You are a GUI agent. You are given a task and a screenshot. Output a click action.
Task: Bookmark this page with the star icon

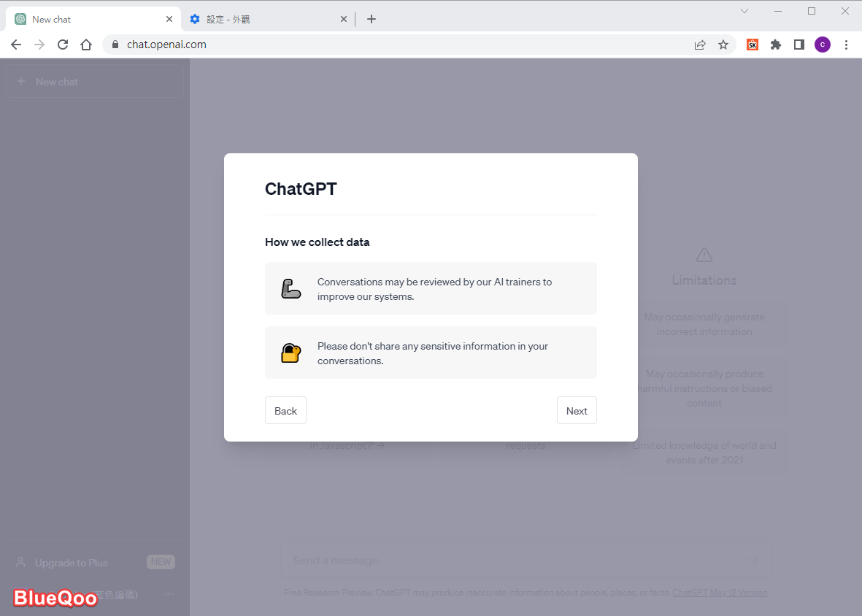click(723, 45)
